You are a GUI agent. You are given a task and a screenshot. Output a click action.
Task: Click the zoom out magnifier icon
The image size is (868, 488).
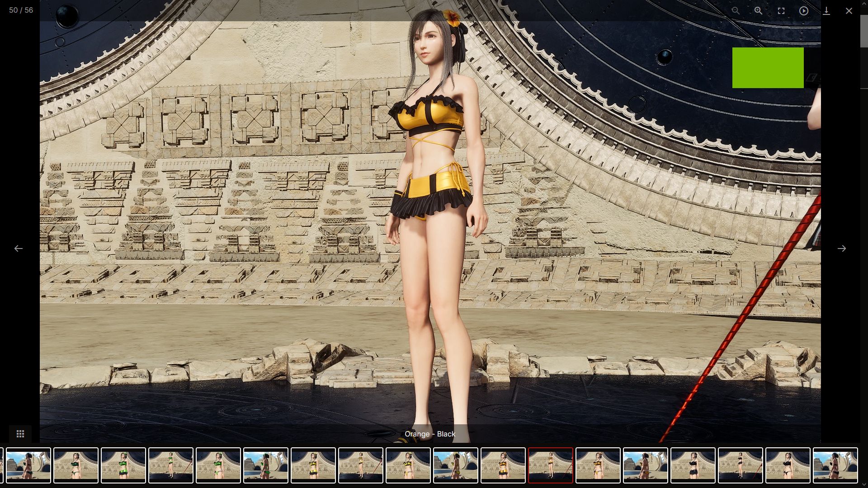coord(736,10)
